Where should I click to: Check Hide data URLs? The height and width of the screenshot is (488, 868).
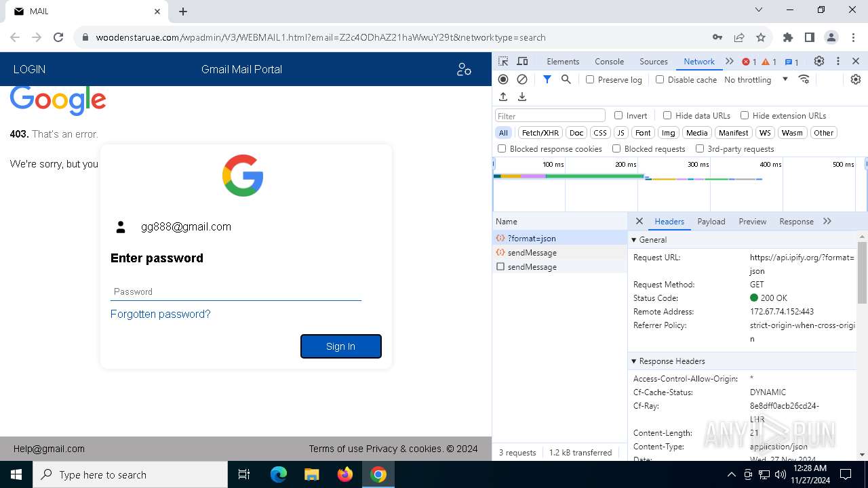coord(667,115)
